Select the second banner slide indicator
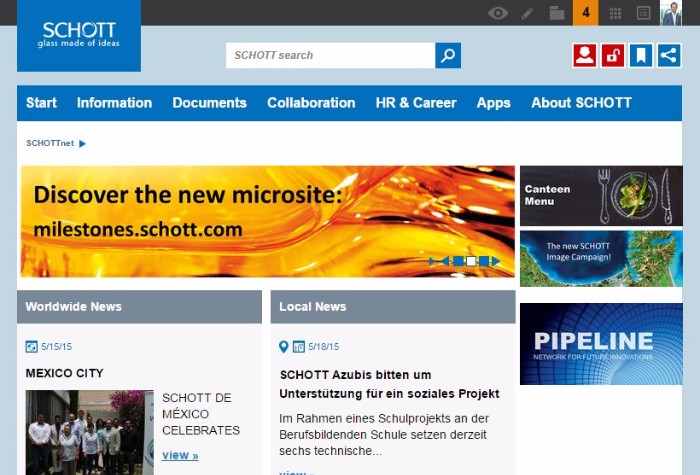700x475 pixels. coord(471,261)
